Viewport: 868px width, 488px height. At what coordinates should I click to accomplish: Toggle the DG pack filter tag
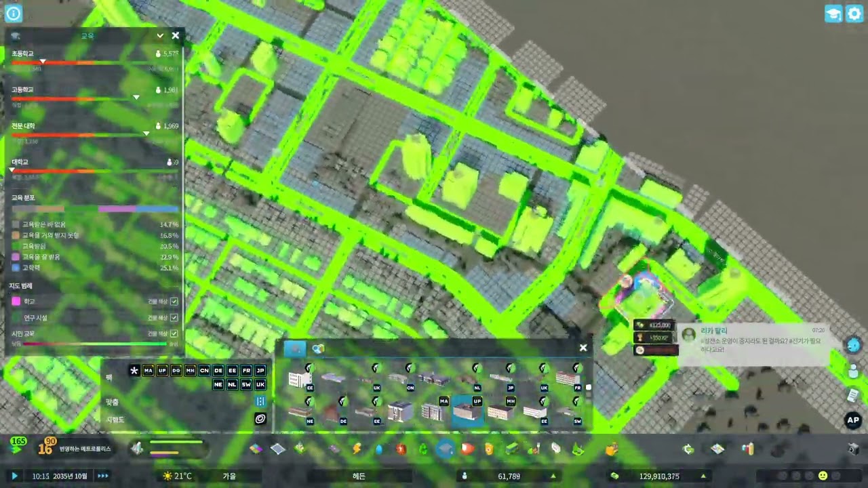176,371
